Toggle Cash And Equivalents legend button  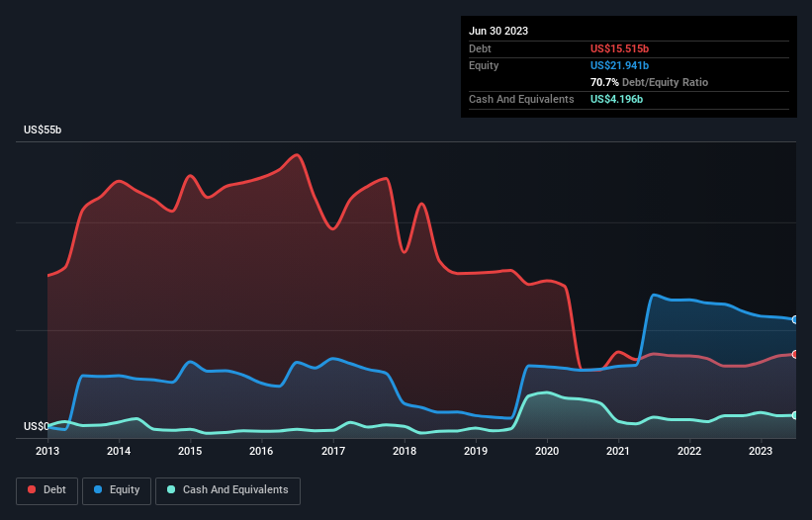[227, 490]
